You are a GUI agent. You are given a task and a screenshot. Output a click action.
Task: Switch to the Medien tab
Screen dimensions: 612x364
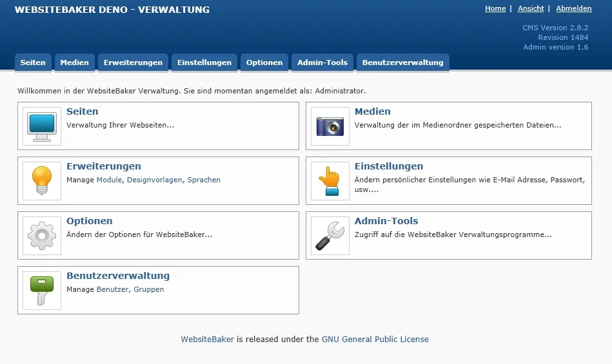(x=75, y=62)
